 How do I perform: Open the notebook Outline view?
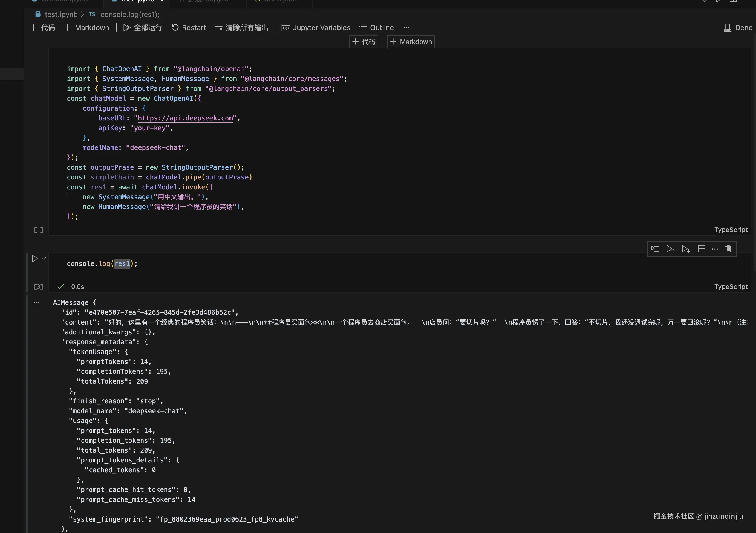tap(376, 28)
